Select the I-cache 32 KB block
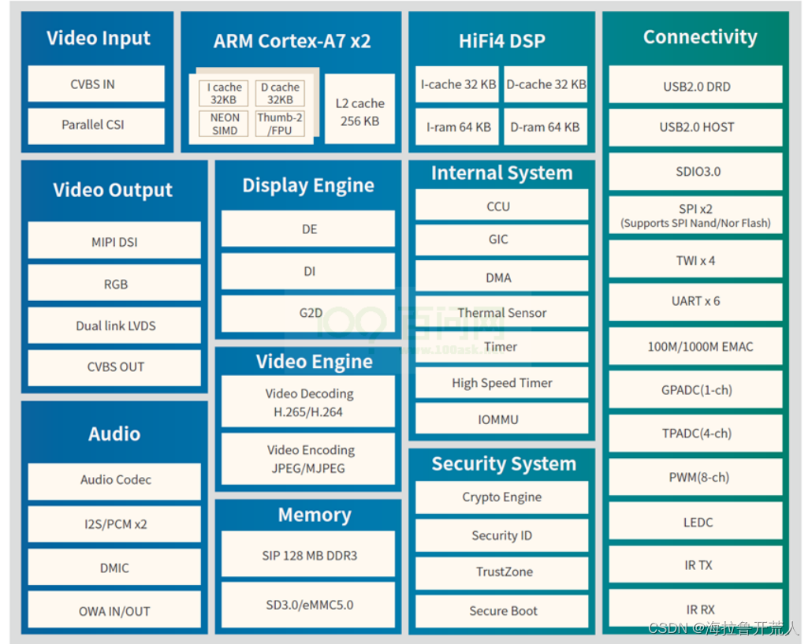 tap(457, 84)
